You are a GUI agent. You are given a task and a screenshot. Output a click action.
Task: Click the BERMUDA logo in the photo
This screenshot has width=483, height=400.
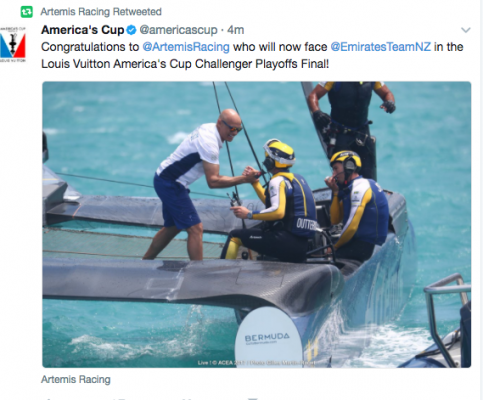coord(267,338)
